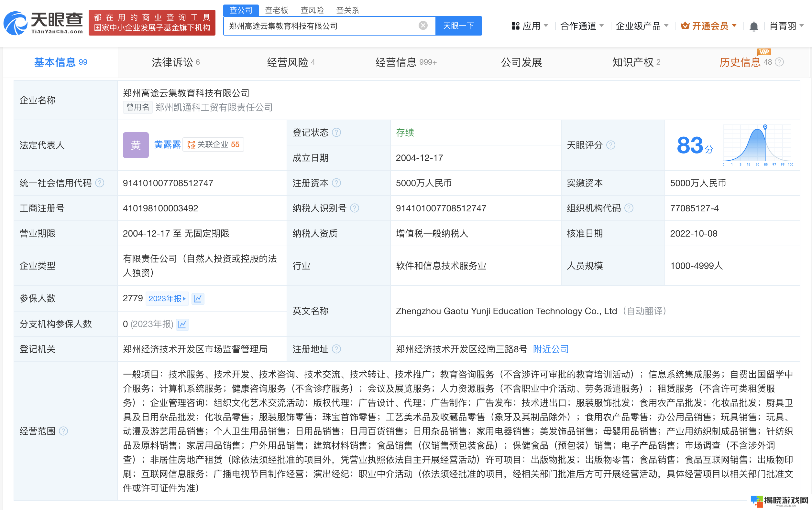
Task: Click the apps grid icon
Action: (515, 26)
